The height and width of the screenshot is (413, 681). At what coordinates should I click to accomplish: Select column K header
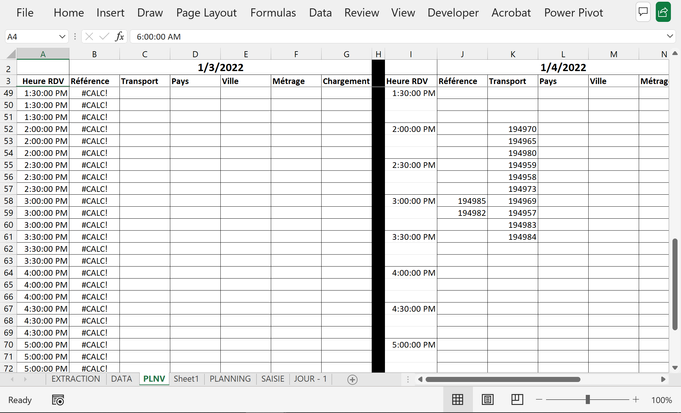click(512, 54)
